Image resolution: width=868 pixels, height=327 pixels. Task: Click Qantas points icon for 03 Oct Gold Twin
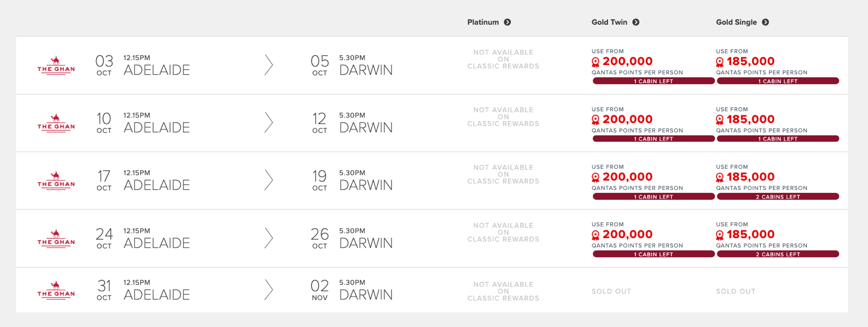tap(595, 62)
